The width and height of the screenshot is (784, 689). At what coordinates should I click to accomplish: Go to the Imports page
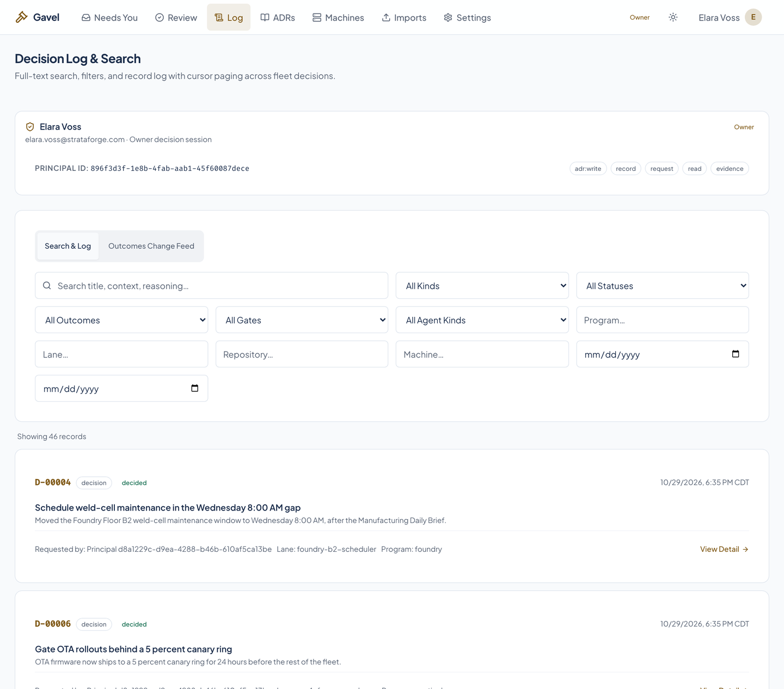coord(404,17)
